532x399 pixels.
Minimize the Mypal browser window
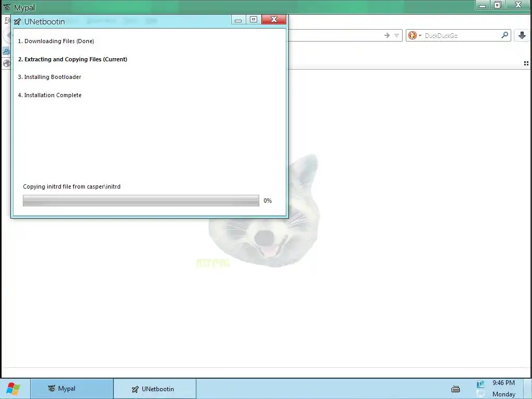483,5
